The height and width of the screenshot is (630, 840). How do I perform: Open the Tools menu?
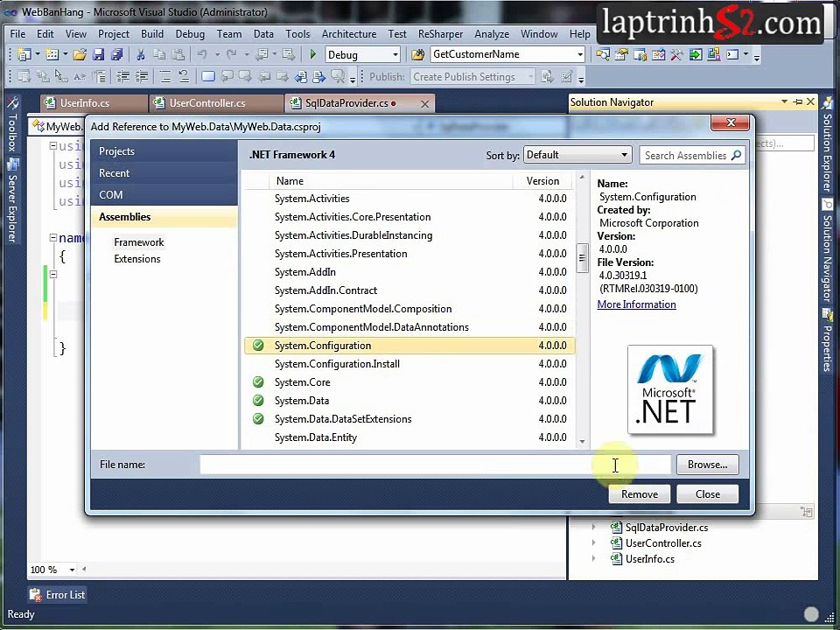[x=297, y=34]
